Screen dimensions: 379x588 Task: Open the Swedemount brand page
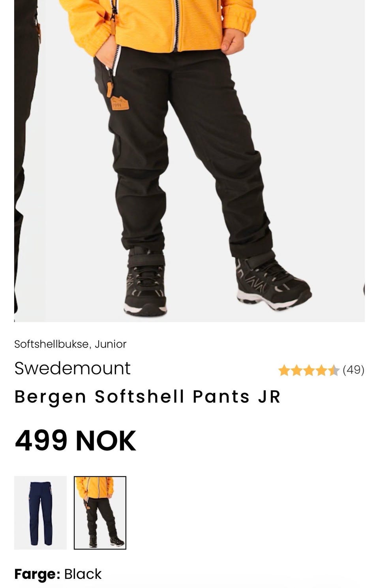click(72, 368)
